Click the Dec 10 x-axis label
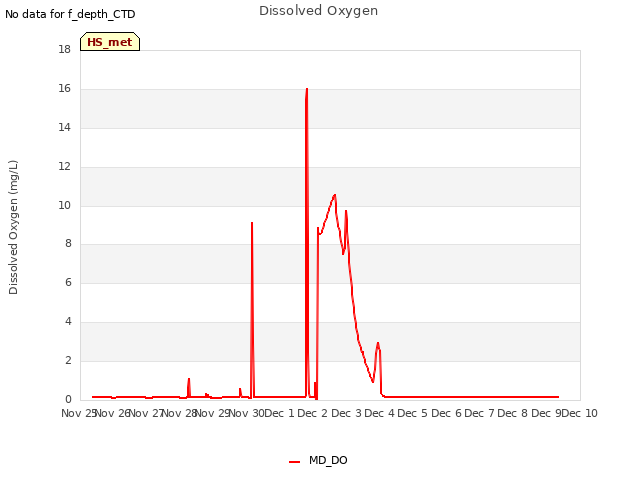 click(x=580, y=413)
